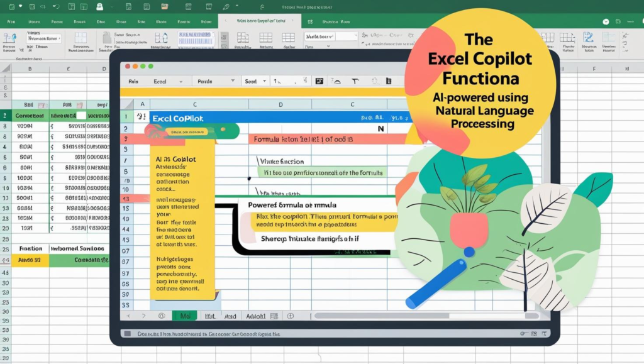The width and height of the screenshot is (644, 364).
Task: Click the previous sheet arrow at bottom left
Action: tap(129, 316)
